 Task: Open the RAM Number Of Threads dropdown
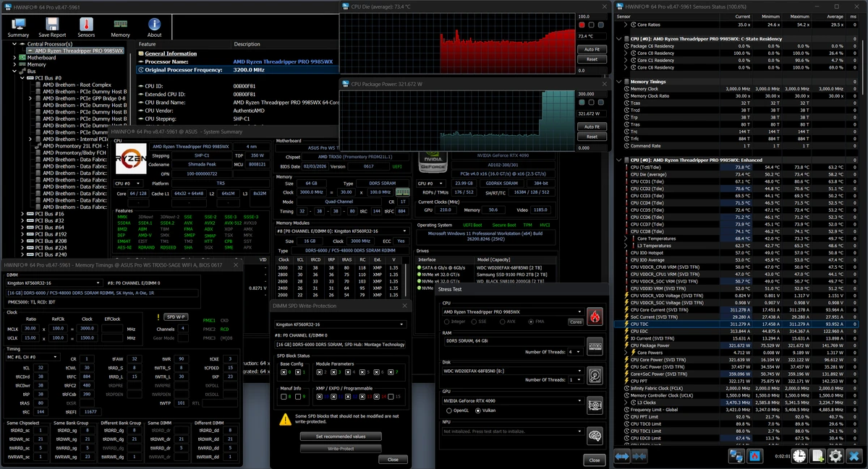[x=574, y=351]
